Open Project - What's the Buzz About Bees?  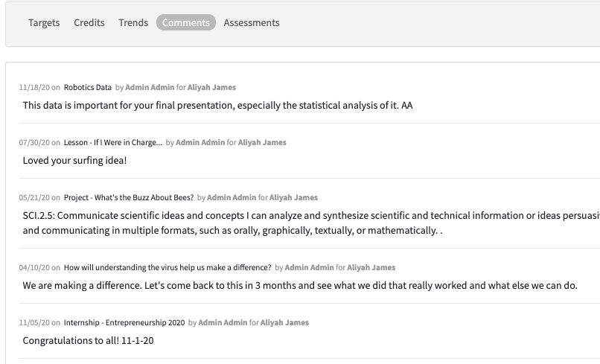129,197
